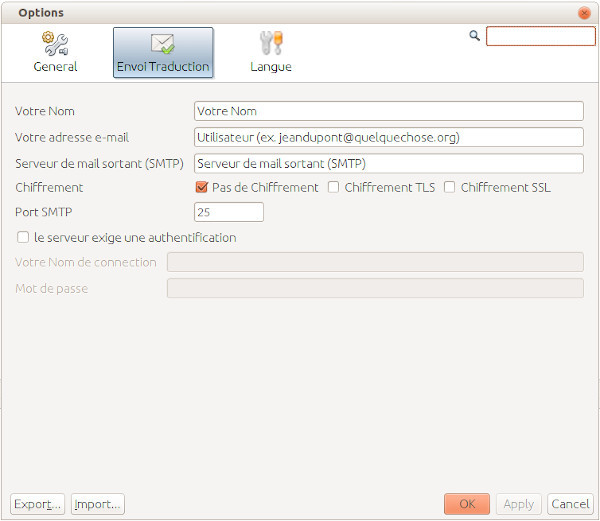The width and height of the screenshot is (600, 521).
Task: Click the Apply button
Action: (x=518, y=504)
